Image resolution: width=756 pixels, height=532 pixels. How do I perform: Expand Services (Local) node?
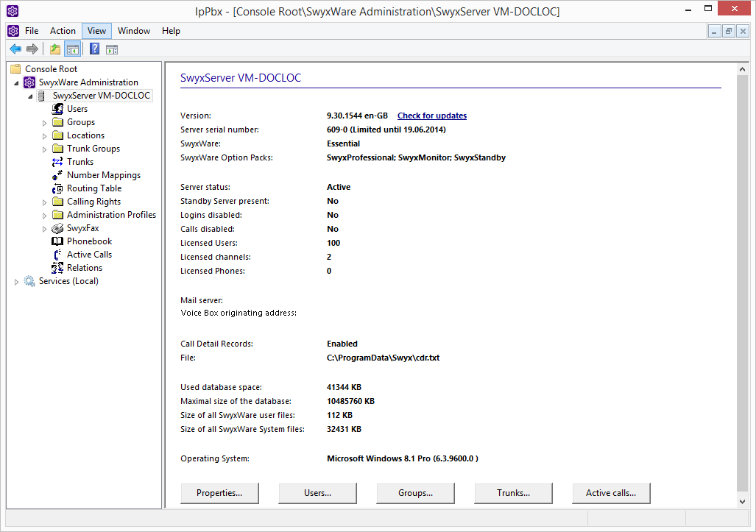click(x=16, y=282)
